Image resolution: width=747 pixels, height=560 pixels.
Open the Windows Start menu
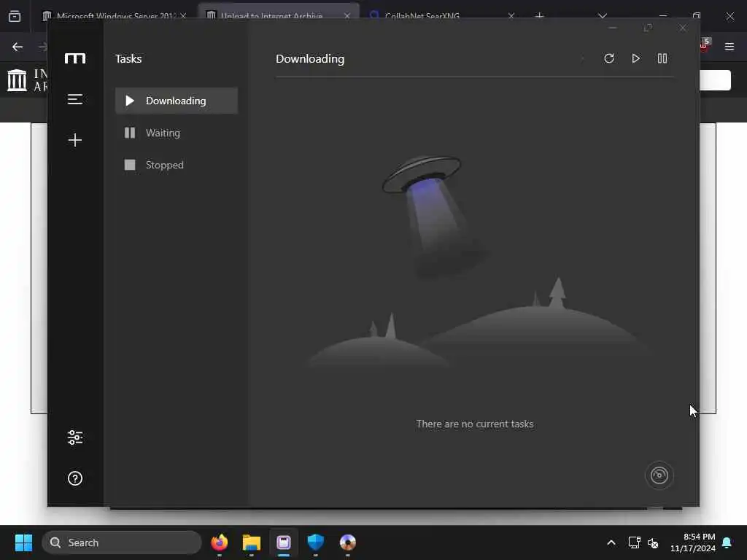tap(23, 542)
